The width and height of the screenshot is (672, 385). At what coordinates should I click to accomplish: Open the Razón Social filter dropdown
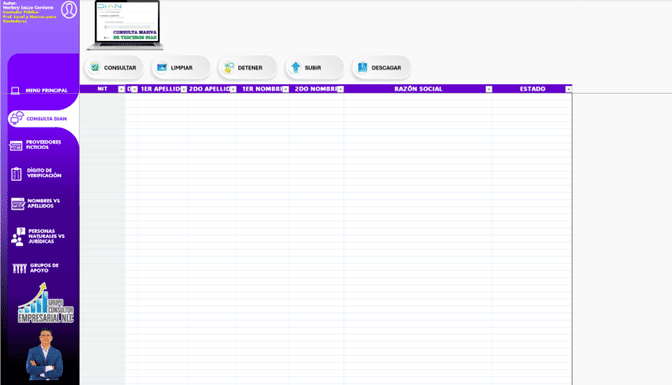click(489, 89)
